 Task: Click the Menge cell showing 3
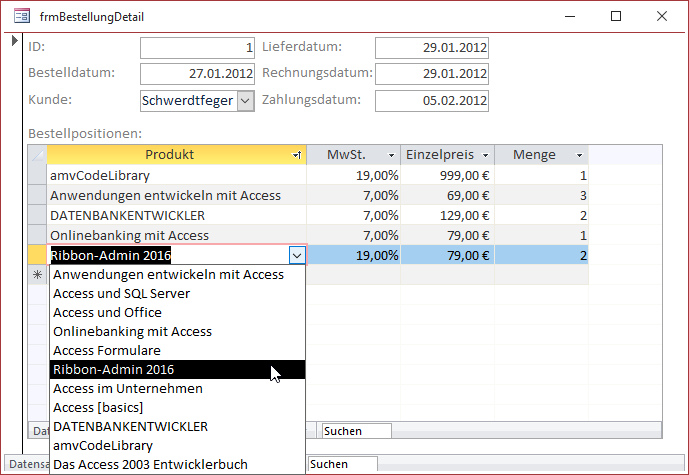[542, 195]
